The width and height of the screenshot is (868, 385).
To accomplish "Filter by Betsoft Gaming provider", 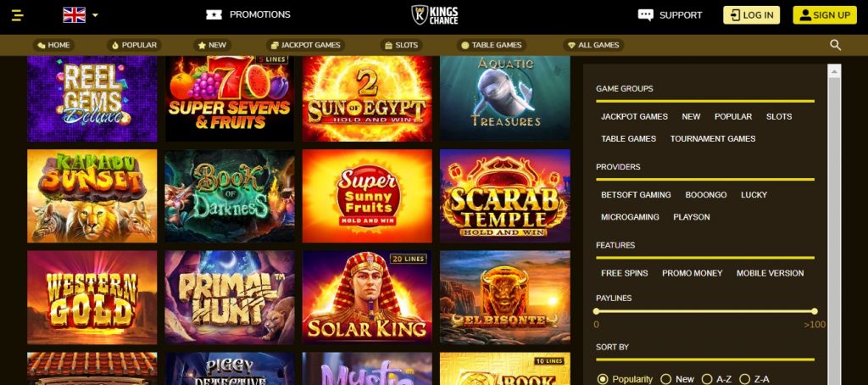I will (636, 195).
